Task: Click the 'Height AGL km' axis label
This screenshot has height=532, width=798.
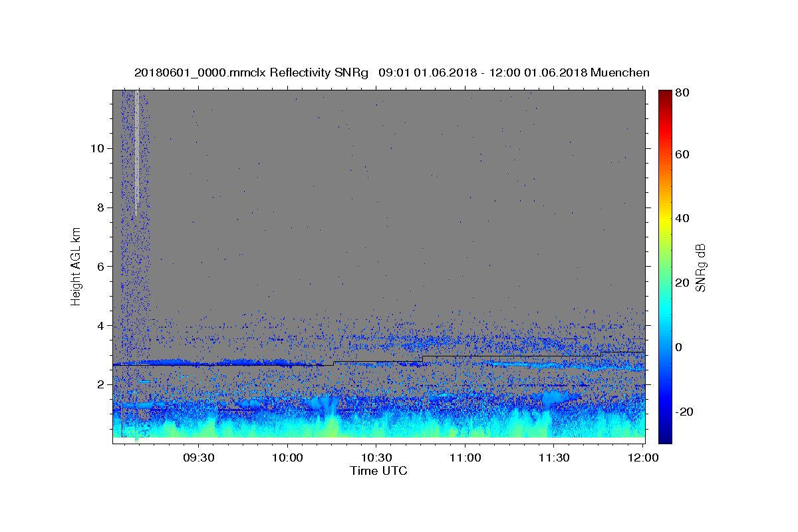Action: pyautogui.click(x=76, y=265)
